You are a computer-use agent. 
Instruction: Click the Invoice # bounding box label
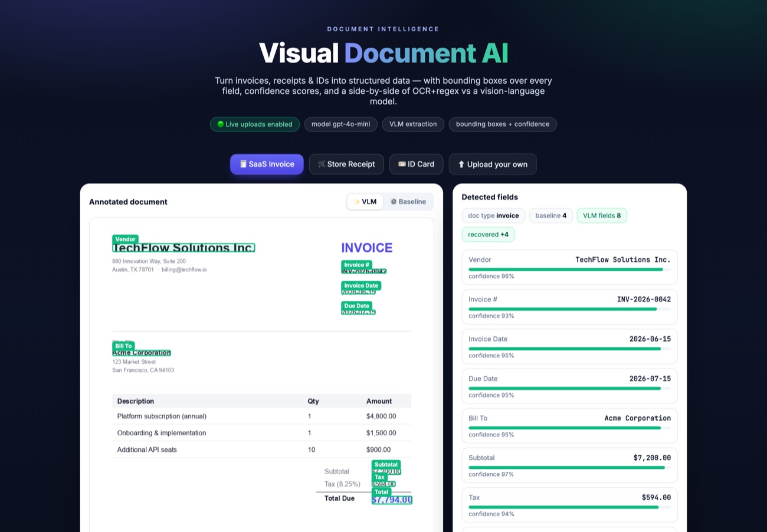click(357, 265)
